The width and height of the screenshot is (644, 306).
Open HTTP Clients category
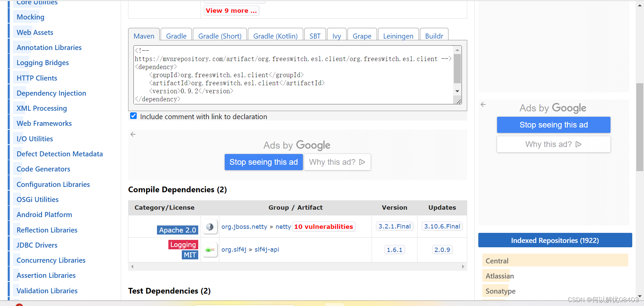[x=37, y=78]
